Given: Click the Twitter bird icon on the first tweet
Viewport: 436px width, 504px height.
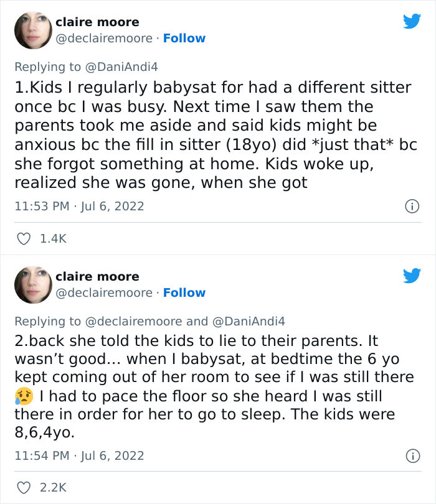Looking at the screenshot, I should click(412, 21).
